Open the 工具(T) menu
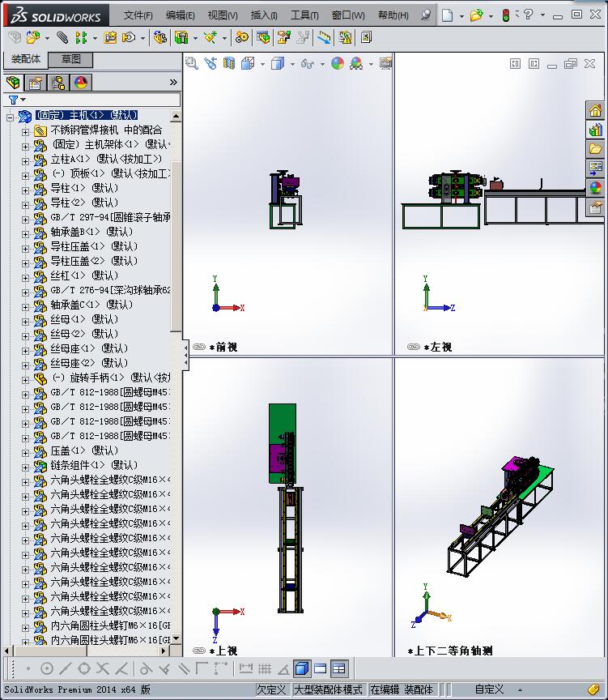 [x=304, y=15]
